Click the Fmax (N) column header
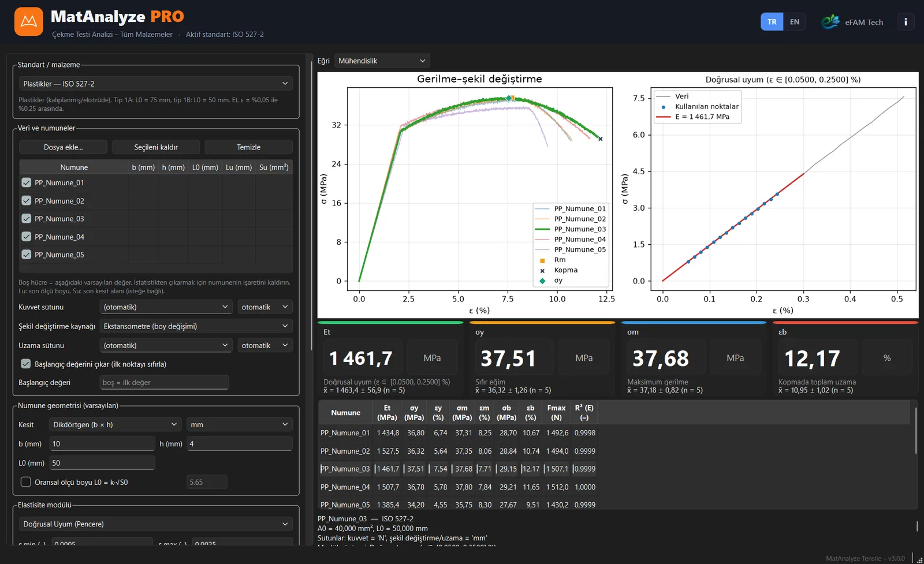Image resolution: width=924 pixels, height=564 pixels. point(557,413)
